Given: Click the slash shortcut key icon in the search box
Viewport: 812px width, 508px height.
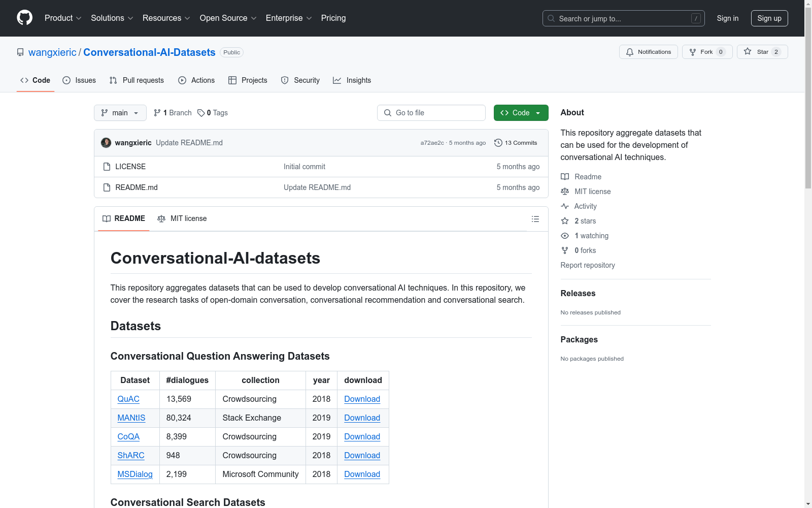Looking at the screenshot, I should click(x=696, y=18).
